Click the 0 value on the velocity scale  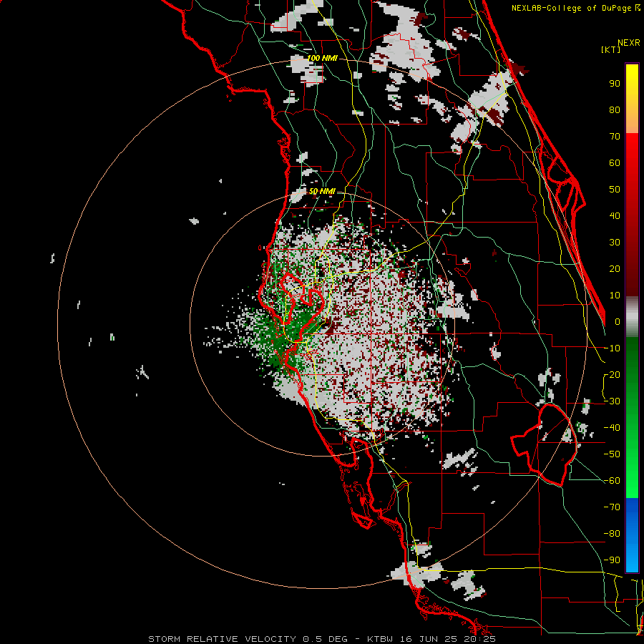click(618, 322)
